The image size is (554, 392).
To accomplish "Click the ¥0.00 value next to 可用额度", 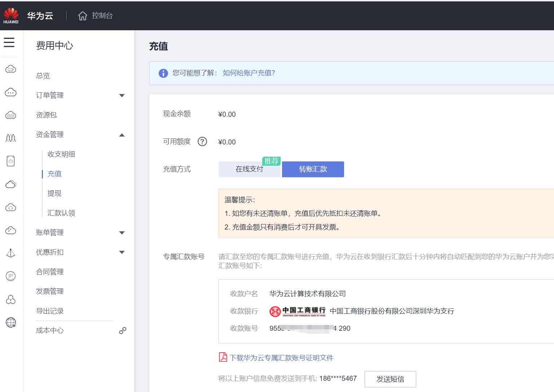I will pyautogui.click(x=227, y=142).
